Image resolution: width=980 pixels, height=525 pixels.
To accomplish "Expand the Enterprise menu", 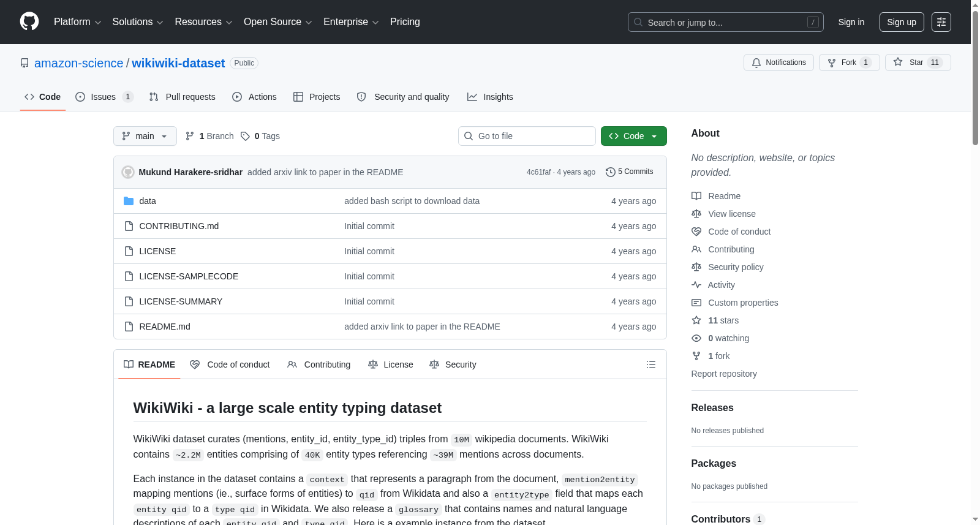I will coord(351,22).
